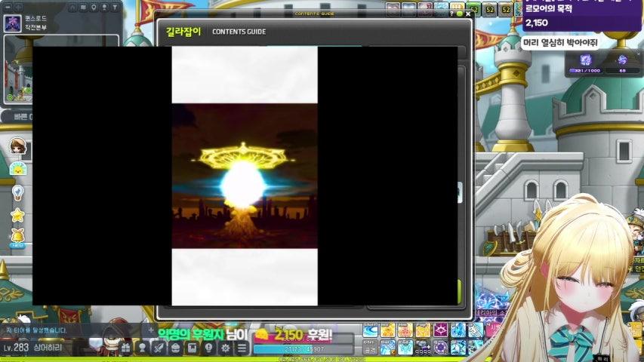Click the glowing explosion video thumbnail

[245, 176]
